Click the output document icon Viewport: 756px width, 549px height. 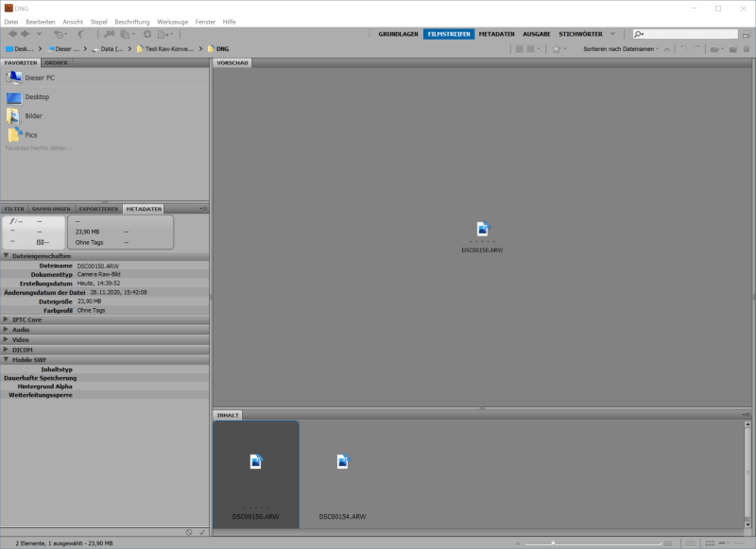pos(164,34)
